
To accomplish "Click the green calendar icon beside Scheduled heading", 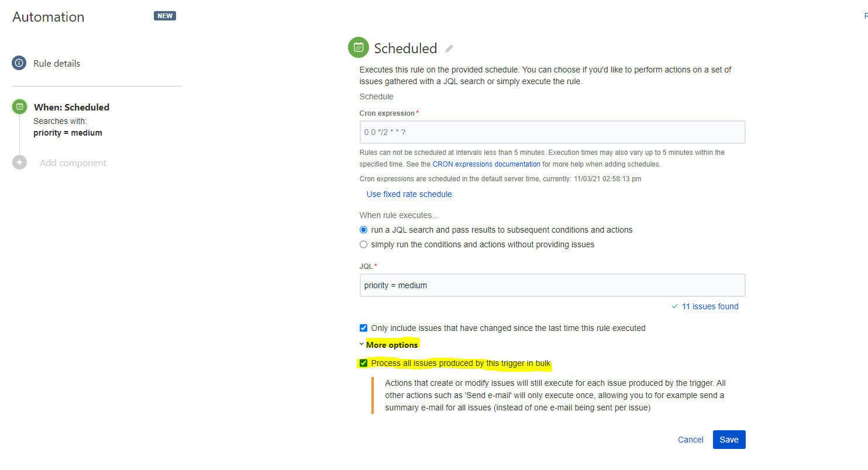I will click(x=359, y=47).
